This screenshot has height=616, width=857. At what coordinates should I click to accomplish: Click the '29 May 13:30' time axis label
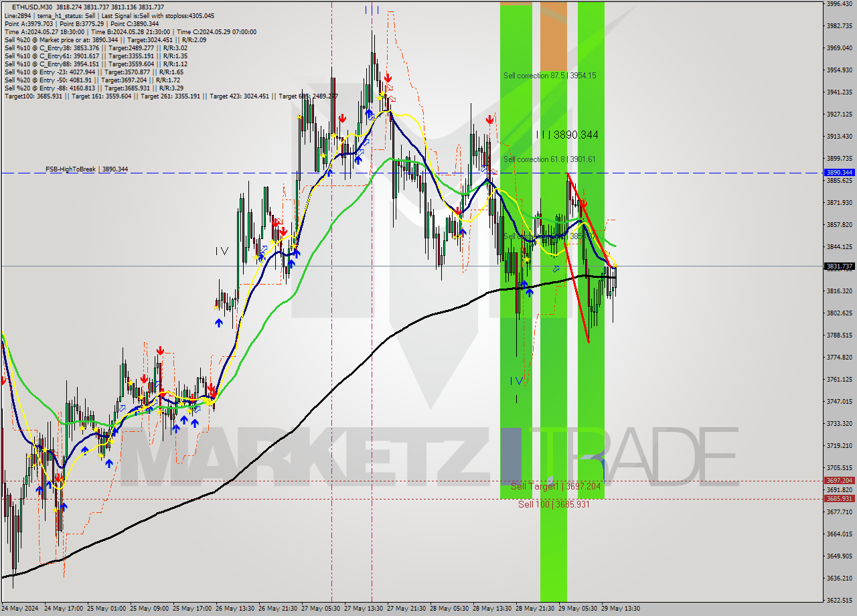tap(621, 609)
